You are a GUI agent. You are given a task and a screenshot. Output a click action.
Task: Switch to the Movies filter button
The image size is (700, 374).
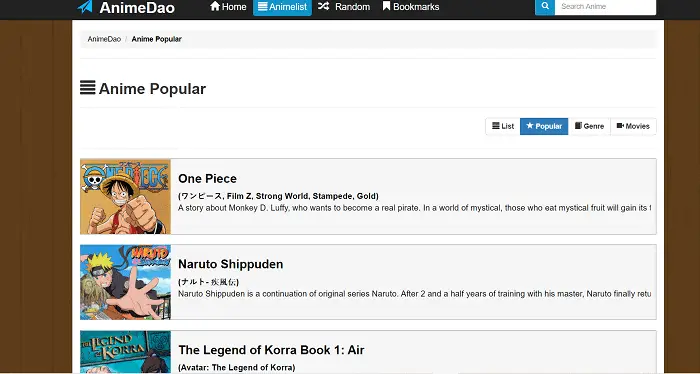[633, 126]
